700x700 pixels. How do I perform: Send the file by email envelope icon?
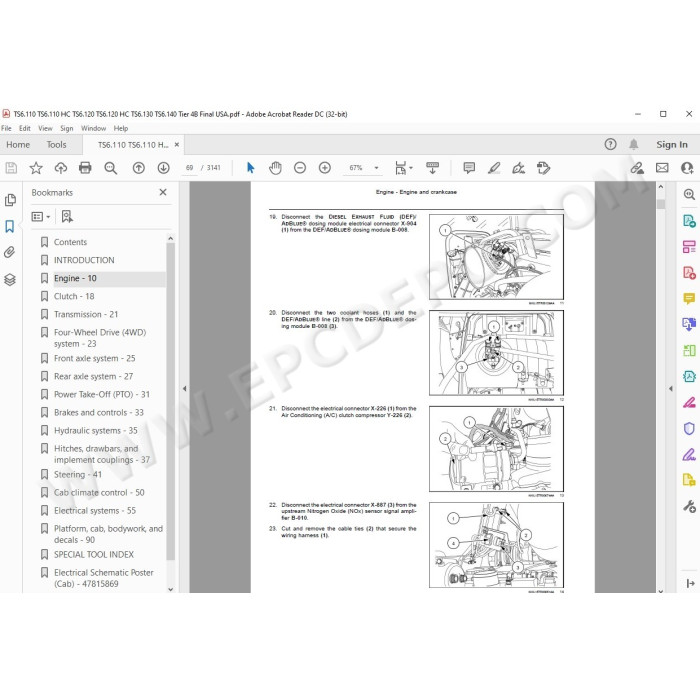662,168
